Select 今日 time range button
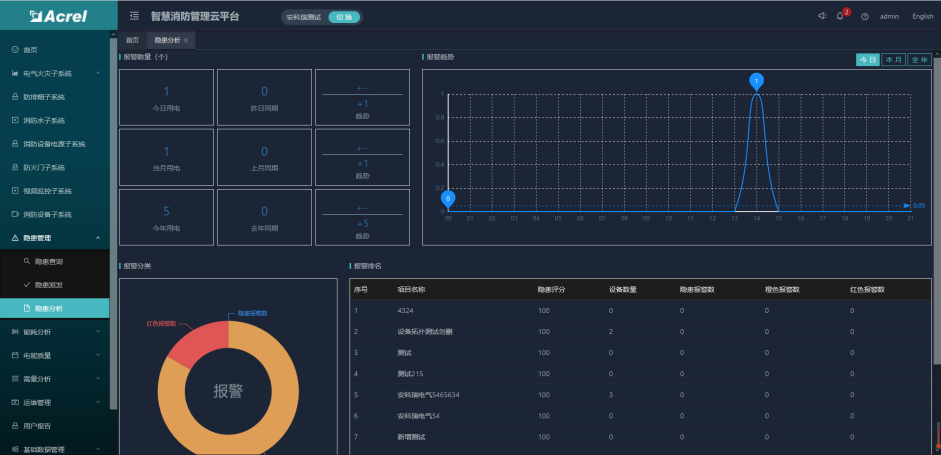Screen dimensions: 941x455 (867, 60)
